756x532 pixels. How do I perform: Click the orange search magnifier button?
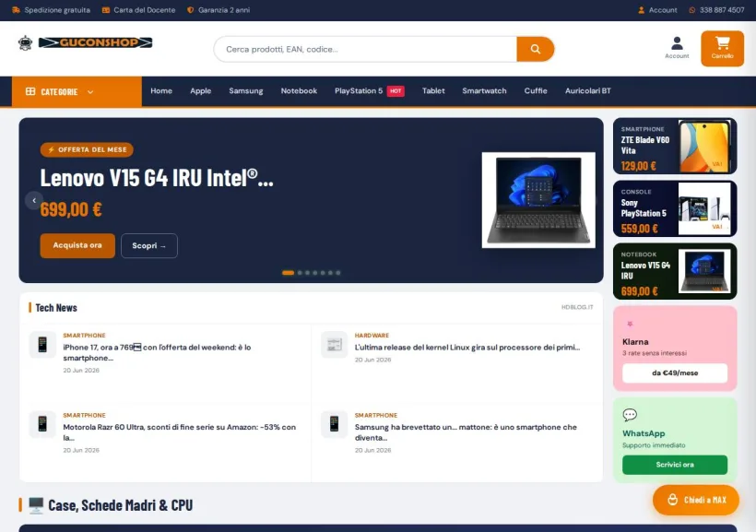click(x=535, y=49)
